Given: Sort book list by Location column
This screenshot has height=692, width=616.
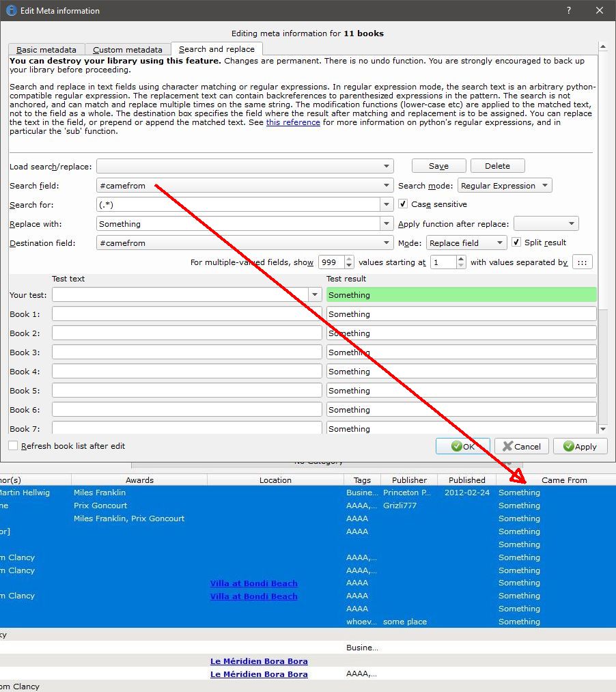Looking at the screenshot, I should (x=275, y=480).
